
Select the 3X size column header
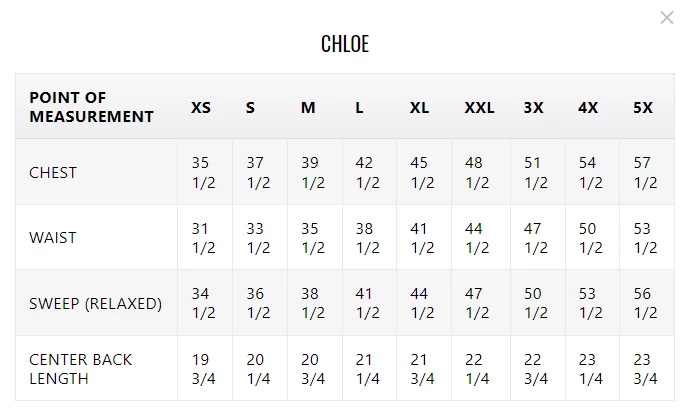click(533, 107)
